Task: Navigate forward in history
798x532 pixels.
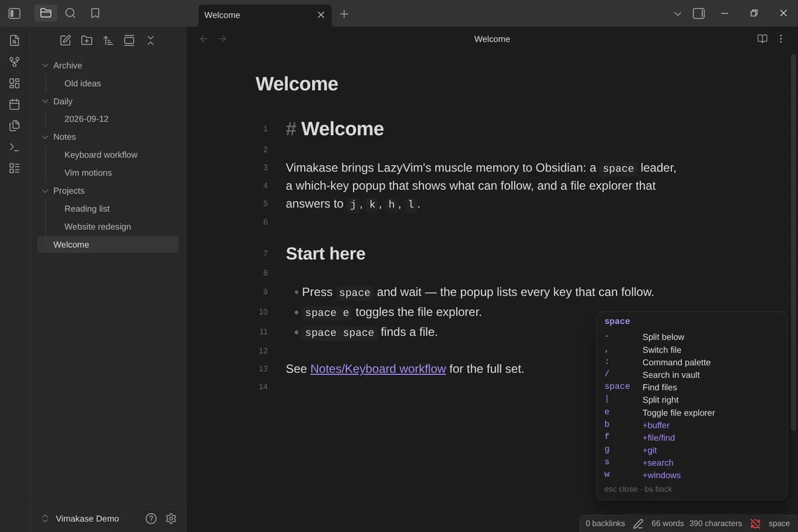Action: point(222,39)
